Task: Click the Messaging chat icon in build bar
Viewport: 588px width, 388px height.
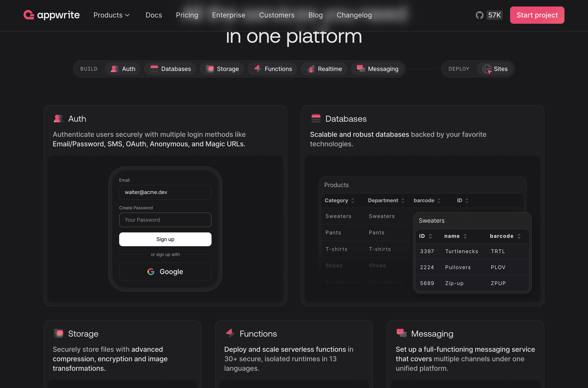Action: (x=361, y=69)
